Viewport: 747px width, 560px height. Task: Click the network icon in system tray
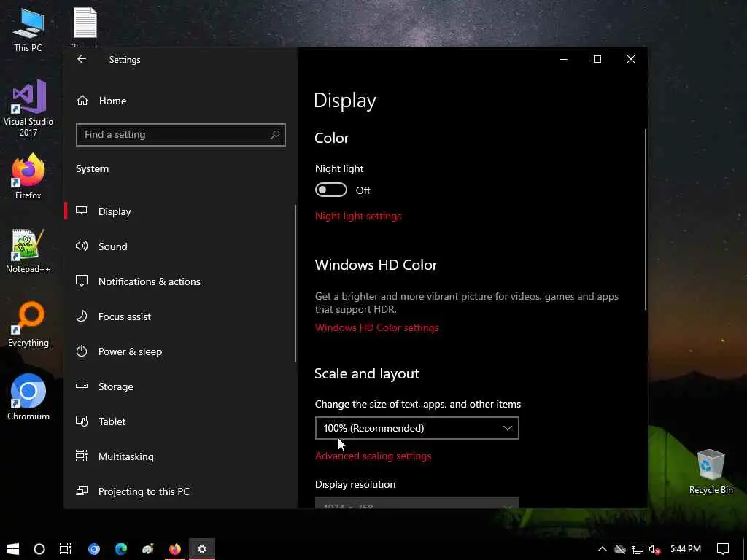[638, 549]
